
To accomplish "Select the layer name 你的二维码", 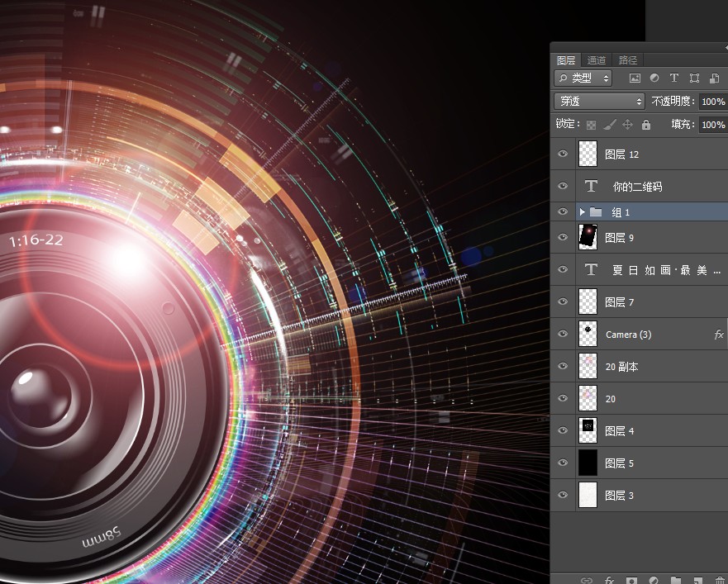I will [x=637, y=187].
